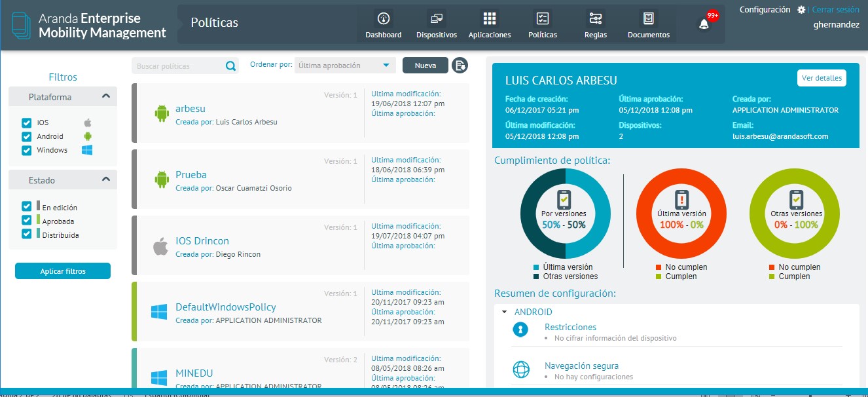Click the luis.arbesu@arandasoft.com email
The height and width of the screenshot is (397, 868).
[x=780, y=136]
